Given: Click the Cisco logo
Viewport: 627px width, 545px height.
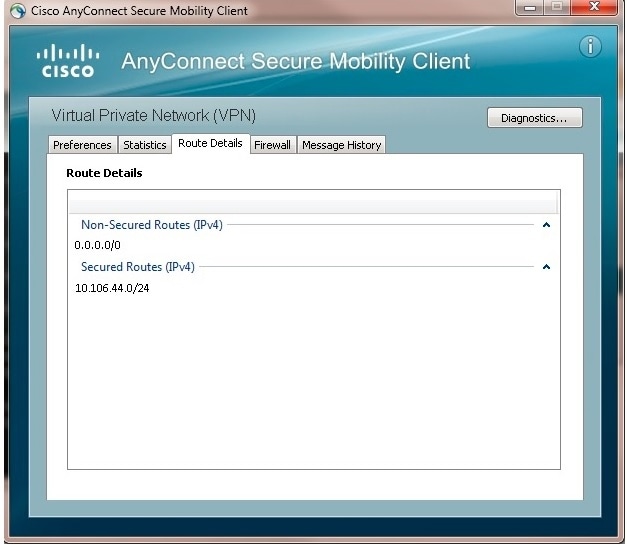Looking at the screenshot, I should [68, 61].
